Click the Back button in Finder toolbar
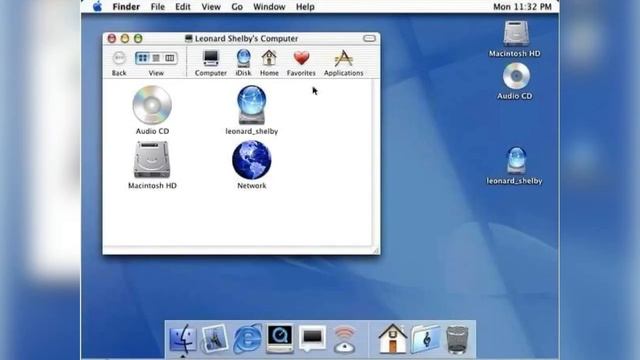 click(x=119, y=63)
